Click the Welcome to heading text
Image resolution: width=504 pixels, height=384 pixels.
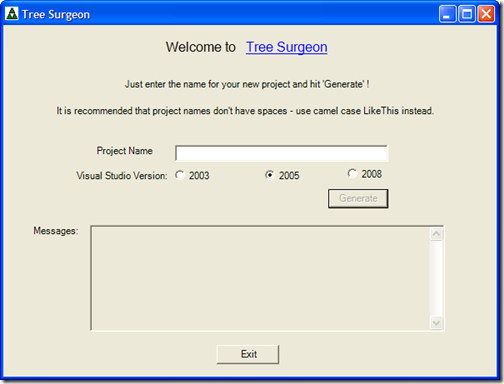201,47
